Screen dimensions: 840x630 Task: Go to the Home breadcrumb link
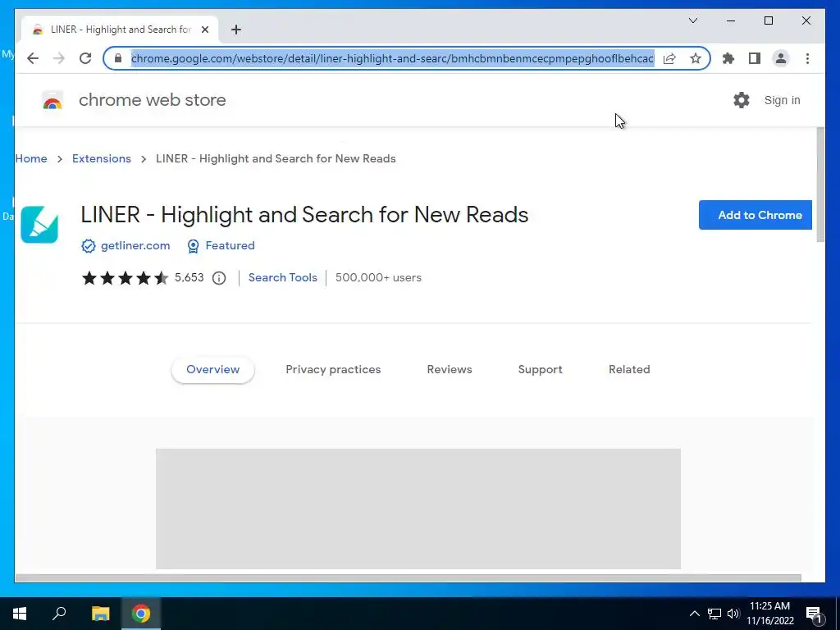click(31, 158)
